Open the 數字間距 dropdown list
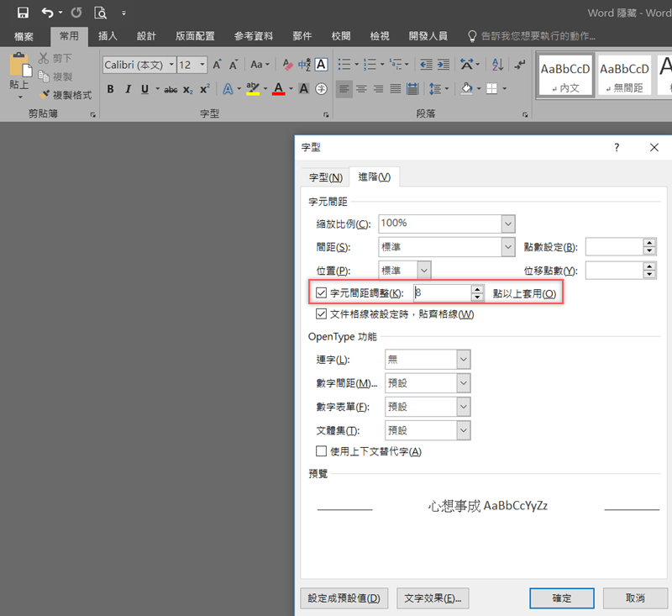This screenshot has height=616, width=672. click(x=463, y=383)
